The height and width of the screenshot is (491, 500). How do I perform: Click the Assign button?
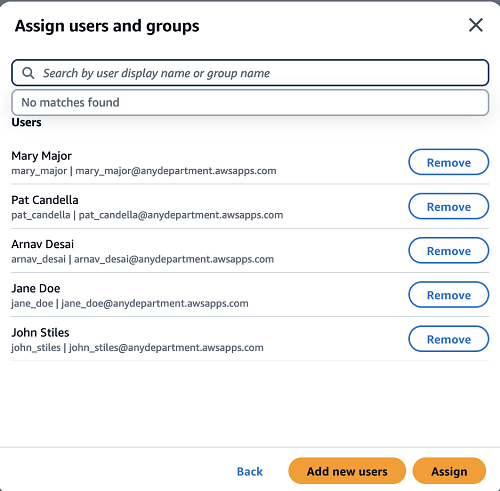coord(449,471)
